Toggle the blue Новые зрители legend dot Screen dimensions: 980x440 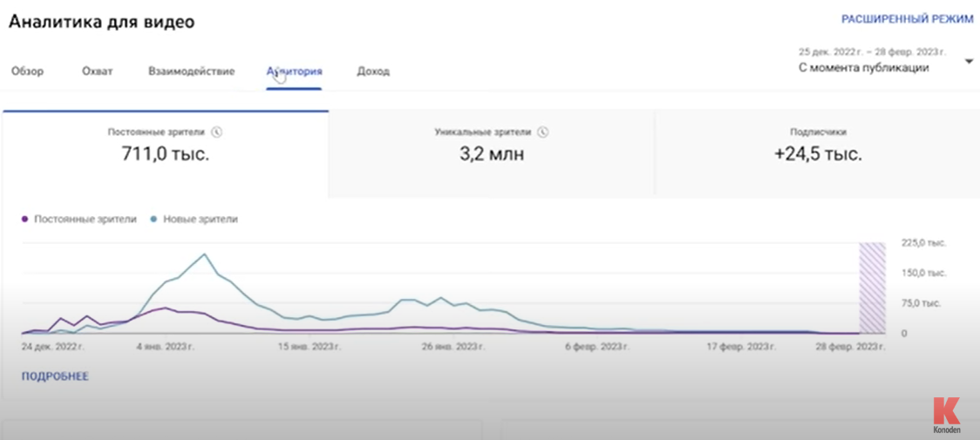(153, 220)
